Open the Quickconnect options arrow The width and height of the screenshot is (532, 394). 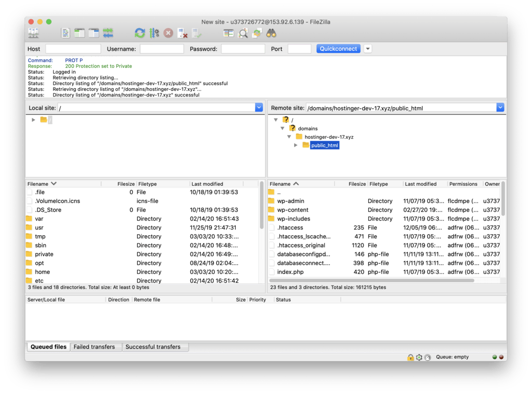tap(367, 48)
